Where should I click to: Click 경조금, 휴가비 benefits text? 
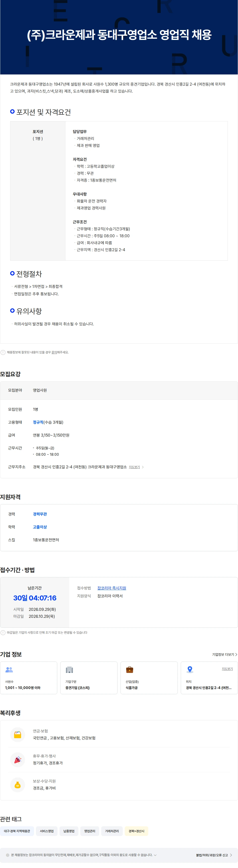(x=44, y=788)
